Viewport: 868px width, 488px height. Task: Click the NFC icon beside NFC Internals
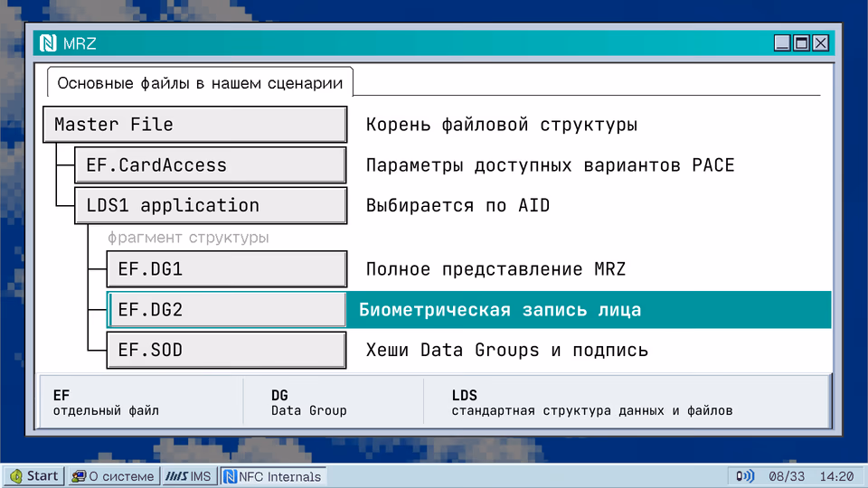[x=231, y=476]
